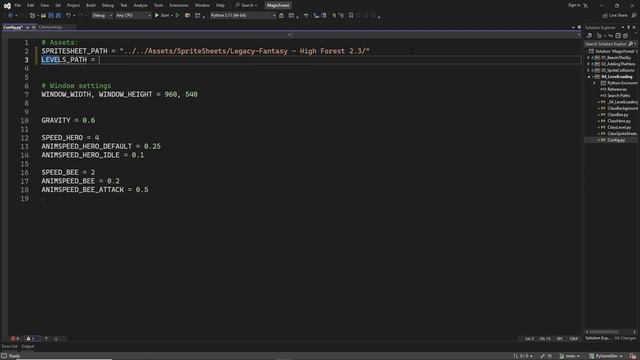
Task: Open the File menu
Action: tap(18, 5)
